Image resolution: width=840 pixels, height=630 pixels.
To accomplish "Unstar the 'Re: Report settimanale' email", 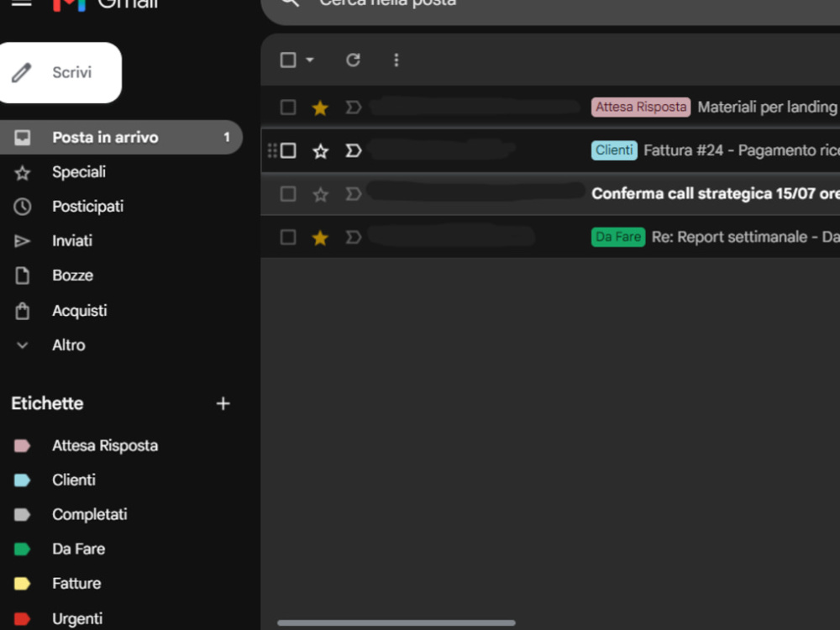I will (320, 238).
